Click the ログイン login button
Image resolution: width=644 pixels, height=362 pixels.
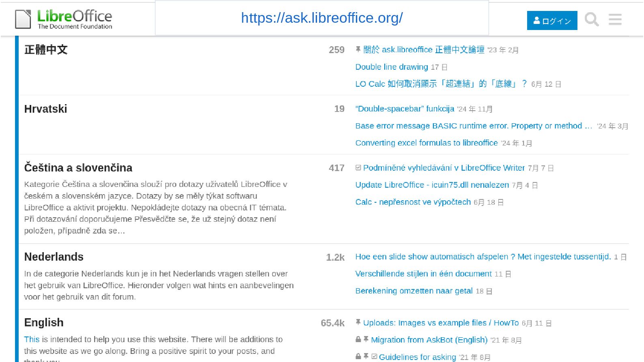point(552,21)
